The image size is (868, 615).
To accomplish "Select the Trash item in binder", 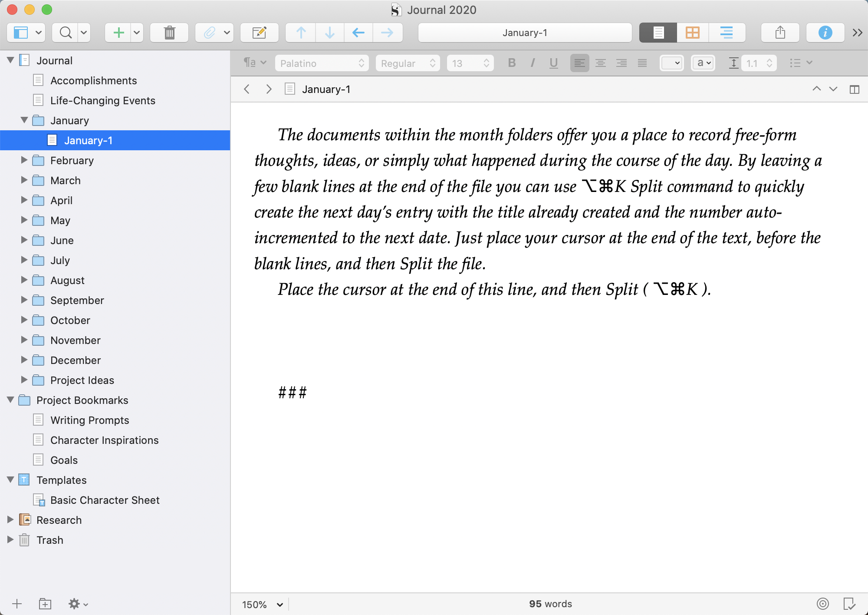I will pyautogui.click(x=50, y=540).
